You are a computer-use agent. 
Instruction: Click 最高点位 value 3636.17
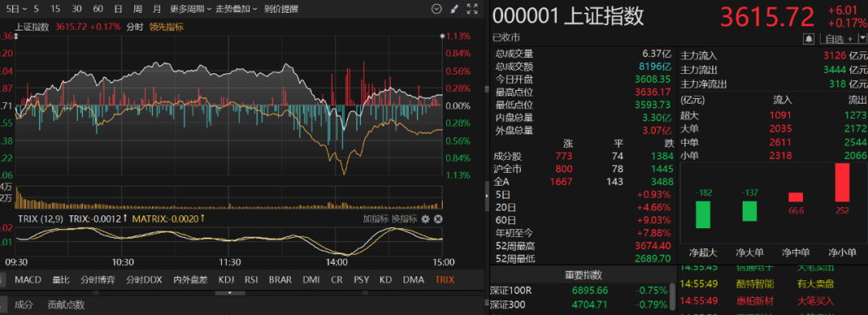click(x=652, y=92)
